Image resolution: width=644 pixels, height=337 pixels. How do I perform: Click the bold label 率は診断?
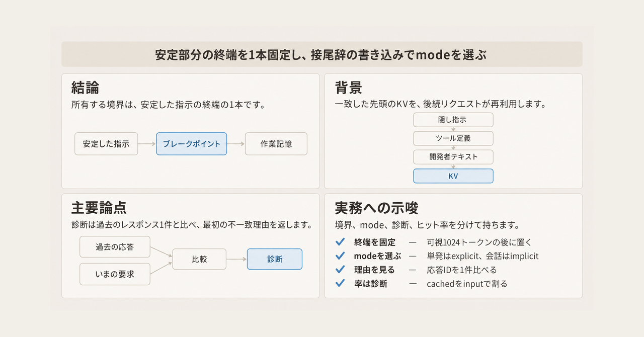coord(371,284)
